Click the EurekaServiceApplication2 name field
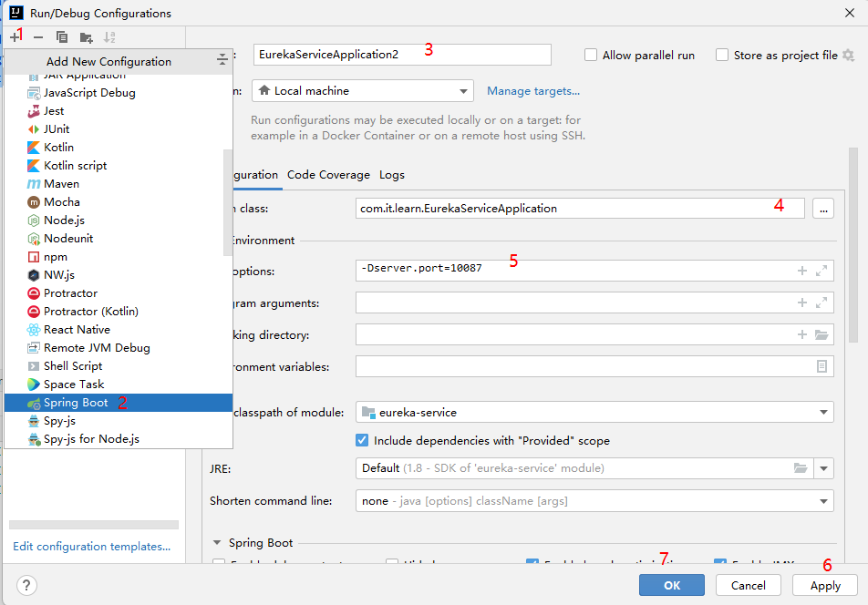Screen dimensions: 868x605 [401, 55]
